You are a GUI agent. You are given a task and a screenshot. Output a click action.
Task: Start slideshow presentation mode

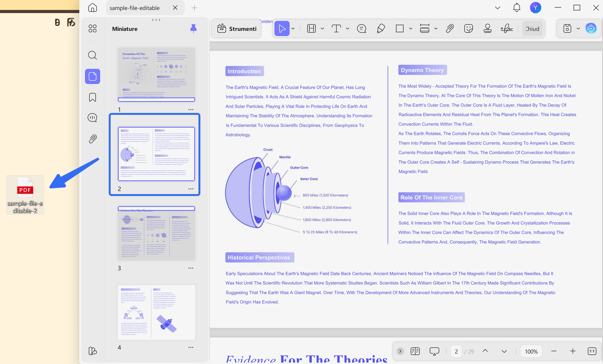(434, 351)
